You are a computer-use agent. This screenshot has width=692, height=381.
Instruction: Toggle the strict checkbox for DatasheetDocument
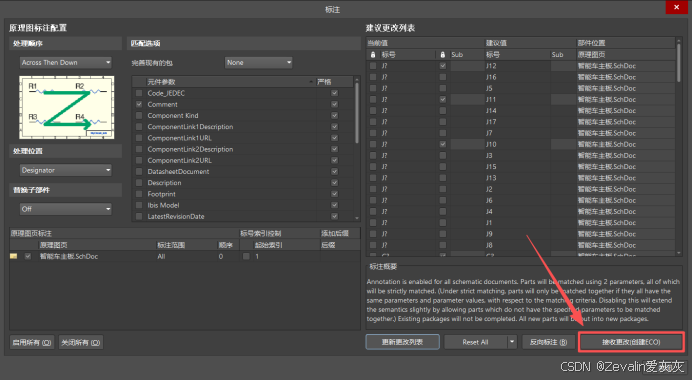pyautogui.click(x=335, y=172)
